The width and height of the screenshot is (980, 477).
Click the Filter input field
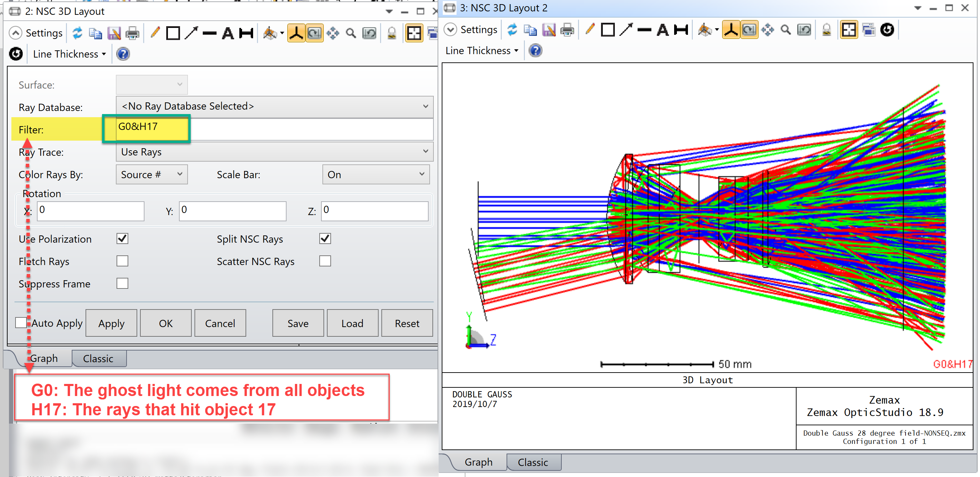(274, 129)
